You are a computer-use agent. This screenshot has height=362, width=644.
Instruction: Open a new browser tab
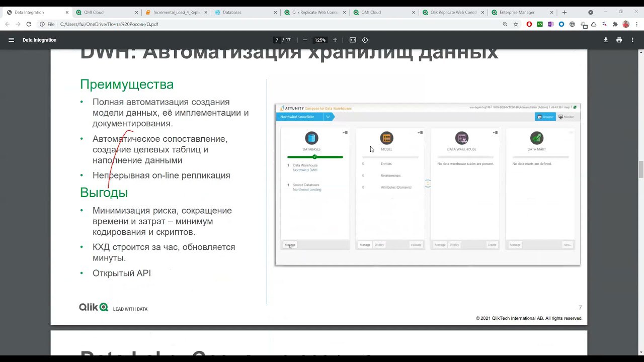[565, 12]
